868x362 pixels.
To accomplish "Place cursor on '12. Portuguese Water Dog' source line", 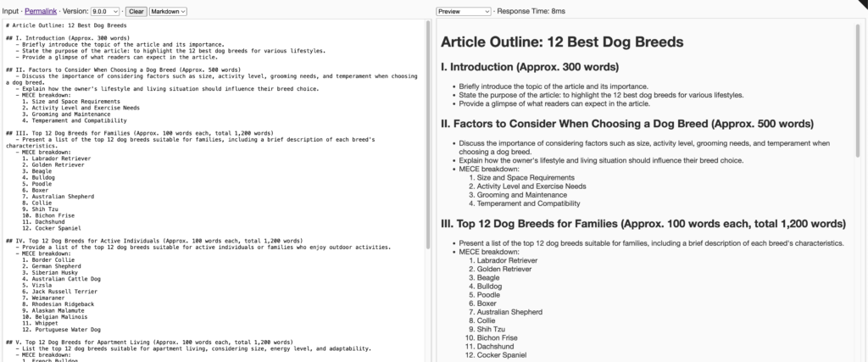I will pyautogui.click(x=61, y=329).
